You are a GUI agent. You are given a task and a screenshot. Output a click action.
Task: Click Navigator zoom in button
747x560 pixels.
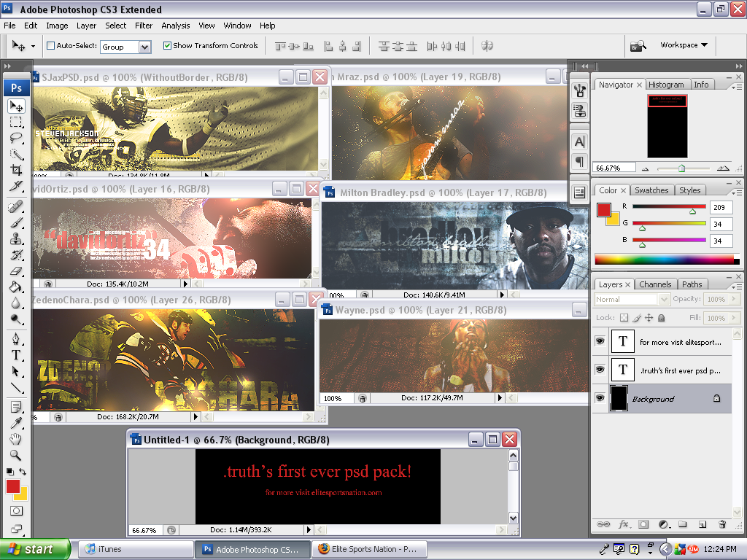(723, 168)
